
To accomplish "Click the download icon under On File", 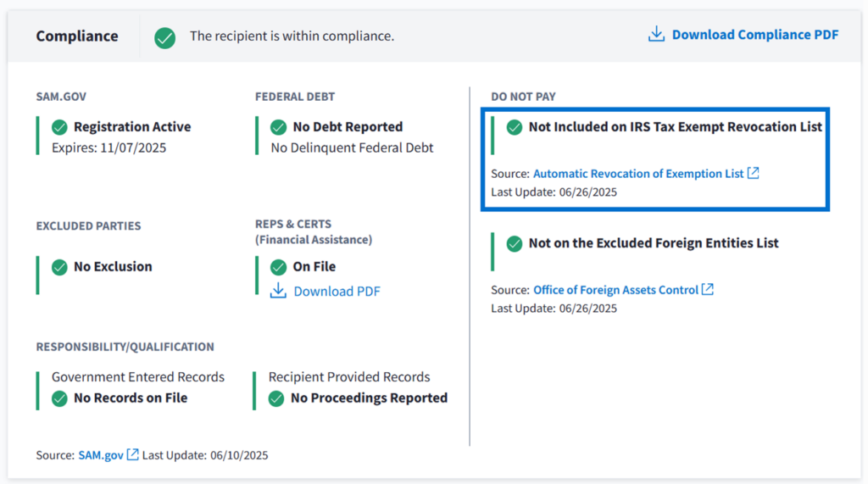I will coord(278,291).
